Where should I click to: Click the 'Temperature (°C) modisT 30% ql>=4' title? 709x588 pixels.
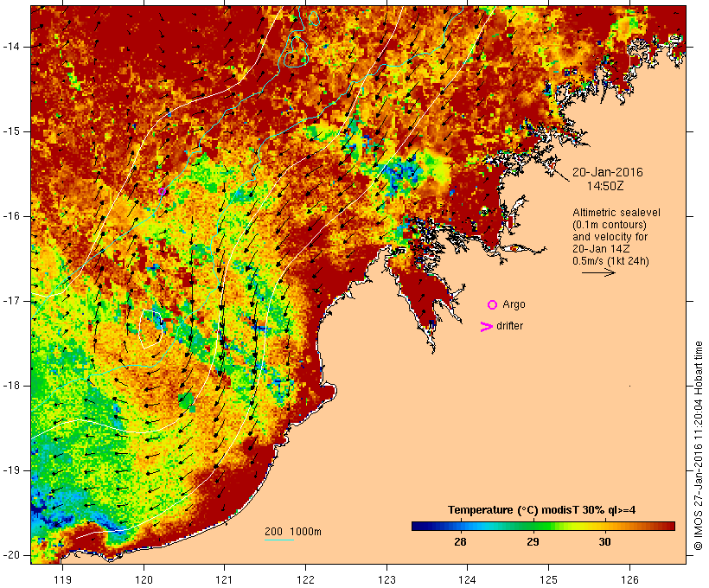click(542, 510)
